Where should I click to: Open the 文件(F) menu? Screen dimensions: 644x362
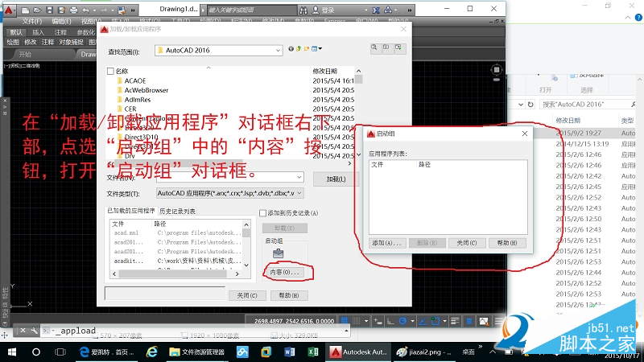tap(32, 21)
